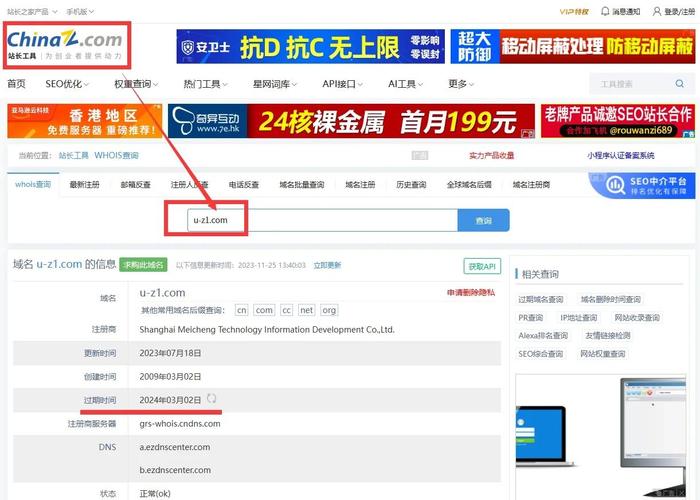Click the blue 查询 search button

(483, 221)
